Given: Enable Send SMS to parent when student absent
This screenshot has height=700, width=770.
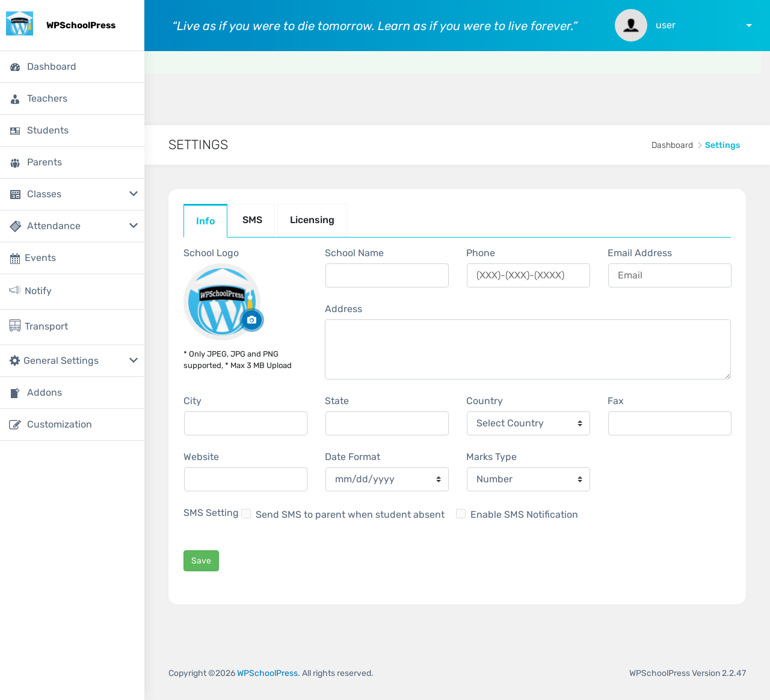Looking at the screenshot, I should [x=246, y=514].
